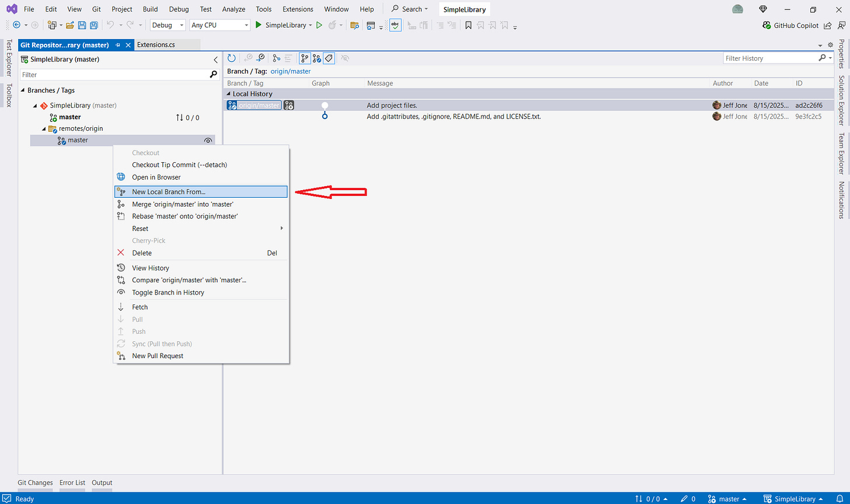This screenshot has height=504, width=850.
Task: Toggle Show Remote Branches in history toolbar
Action: tap(316, 58)
